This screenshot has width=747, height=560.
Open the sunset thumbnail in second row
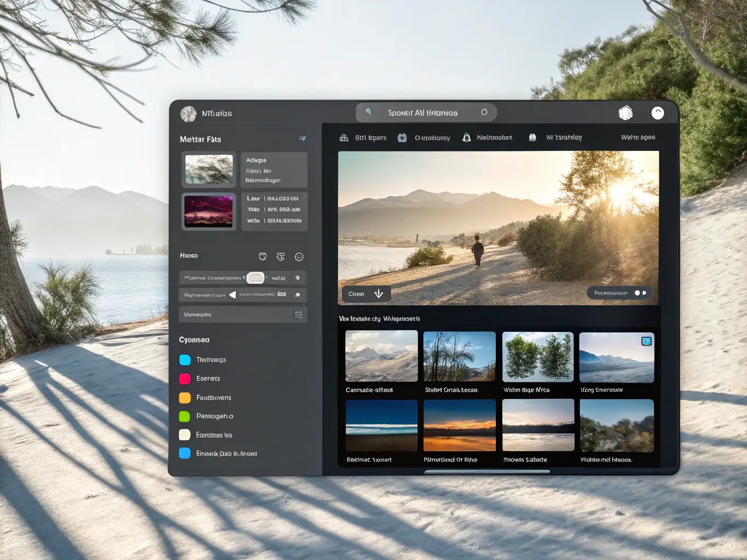[459, 425]
